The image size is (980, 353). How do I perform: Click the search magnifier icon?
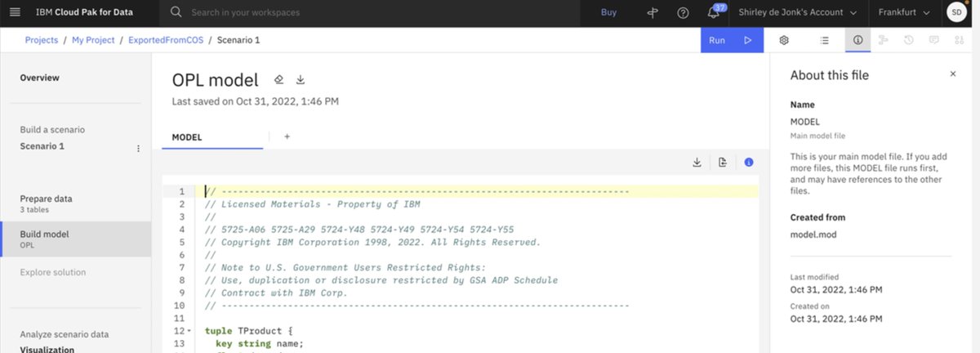click(x=176, y=13)
